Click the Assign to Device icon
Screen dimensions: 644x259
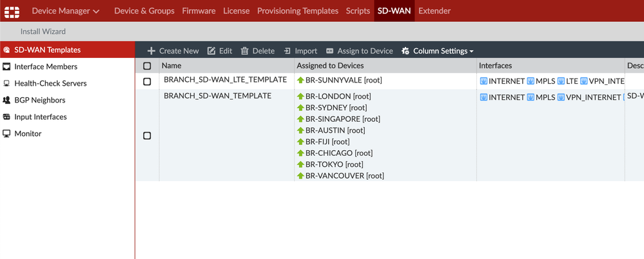pyautogui.click(x=330, y=51)
